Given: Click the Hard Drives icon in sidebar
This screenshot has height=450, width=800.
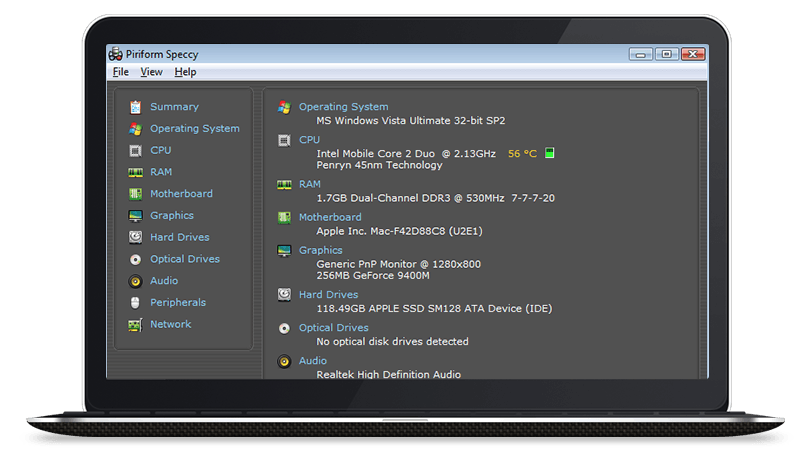Looking at the screenshot, I should pyautogui.click(x=135, y=237).
